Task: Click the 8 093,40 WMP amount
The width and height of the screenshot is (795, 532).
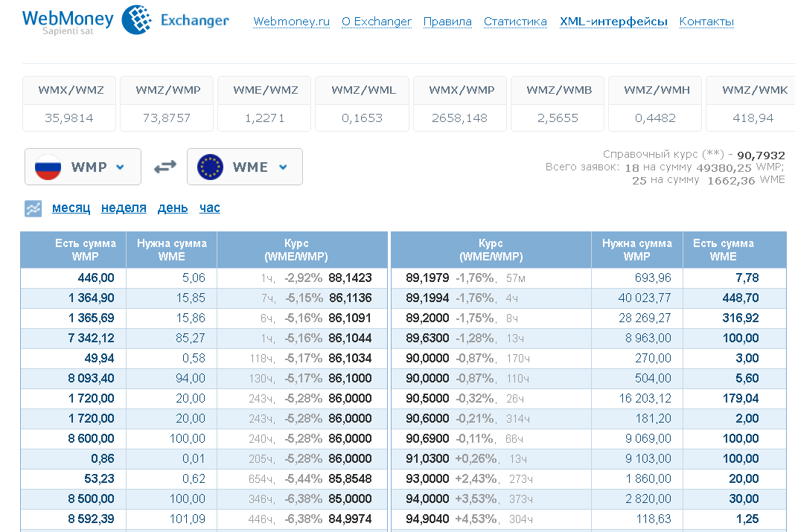Action: 92,379
